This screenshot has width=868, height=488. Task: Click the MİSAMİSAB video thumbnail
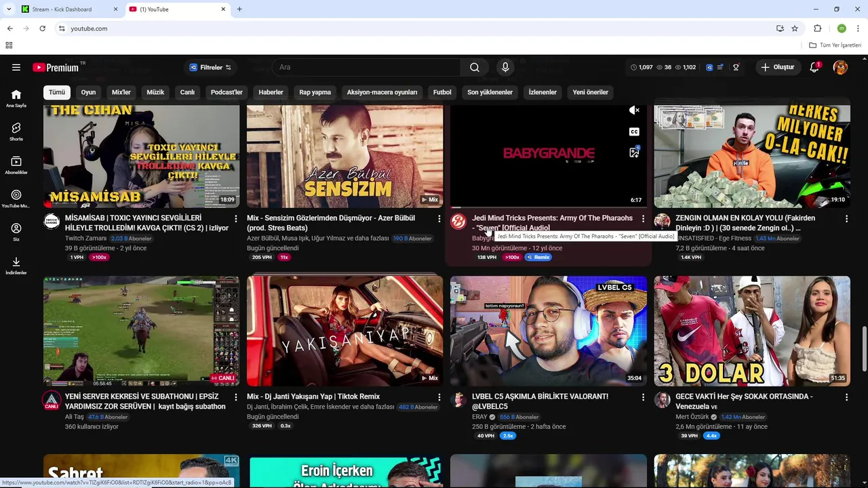pyautogui.click(x=141, y=156)
